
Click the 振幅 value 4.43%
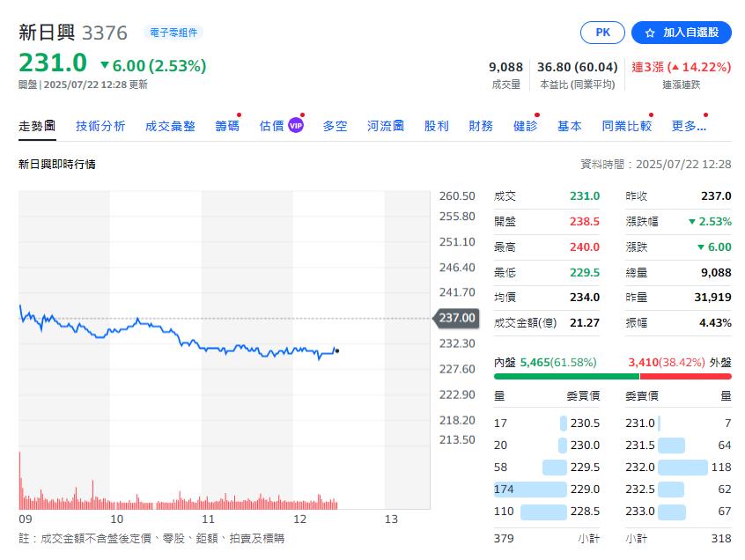point(715,323)
